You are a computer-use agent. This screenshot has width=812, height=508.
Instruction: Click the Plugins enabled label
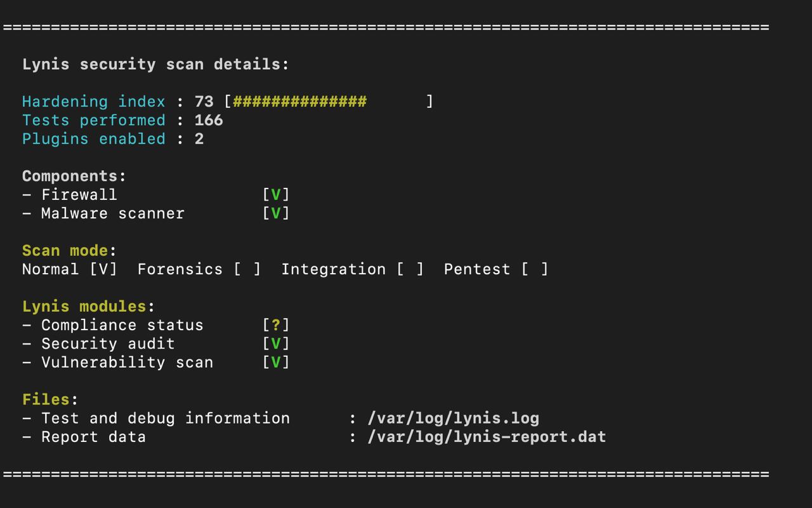coord(93,139)
